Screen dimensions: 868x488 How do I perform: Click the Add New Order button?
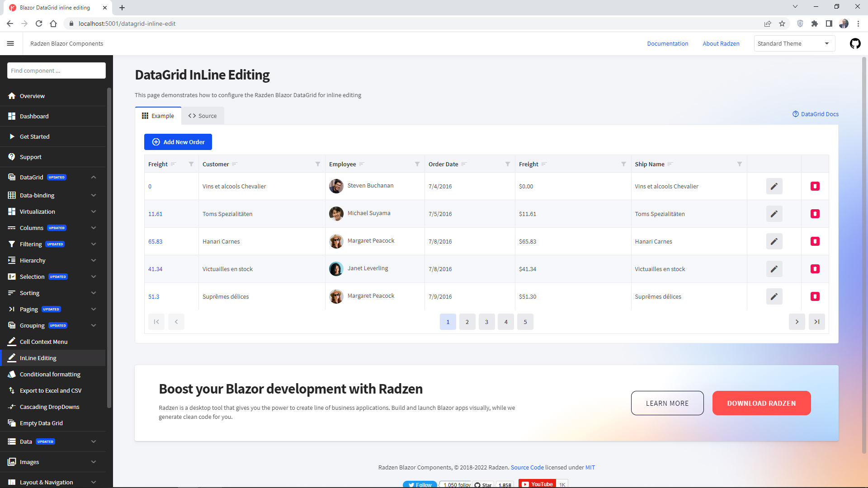(x=178, y=142)
